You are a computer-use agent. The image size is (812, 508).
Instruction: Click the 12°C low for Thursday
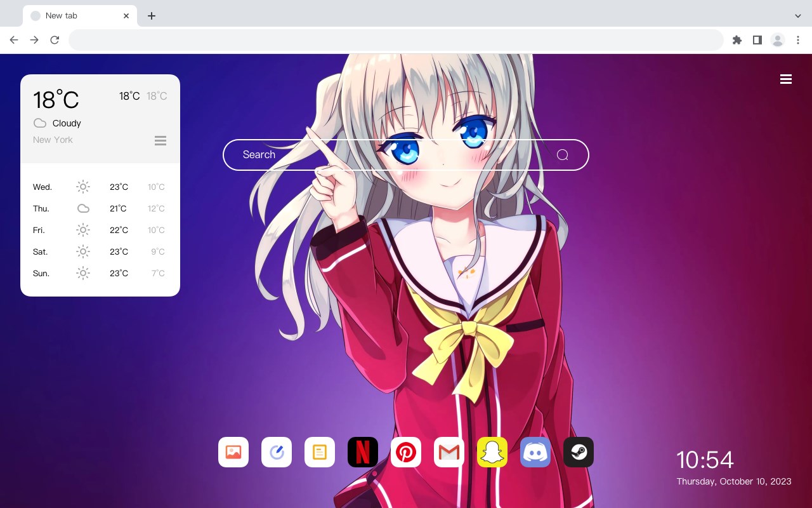point(156,209)
